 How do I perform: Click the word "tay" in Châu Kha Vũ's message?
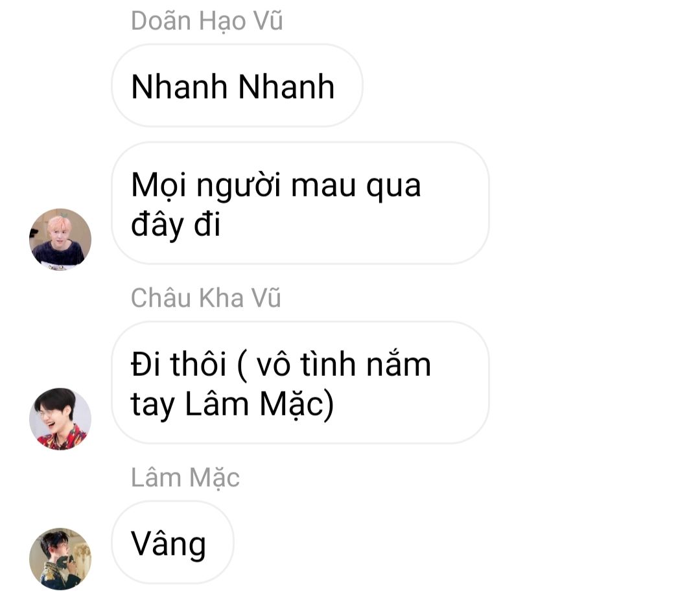click(153, 406)
